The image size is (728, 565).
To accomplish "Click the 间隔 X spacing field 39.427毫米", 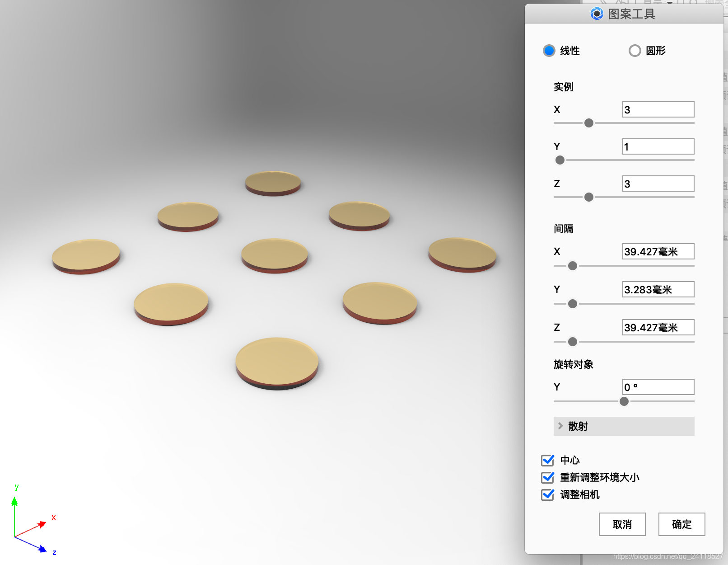I will point(658,251).
